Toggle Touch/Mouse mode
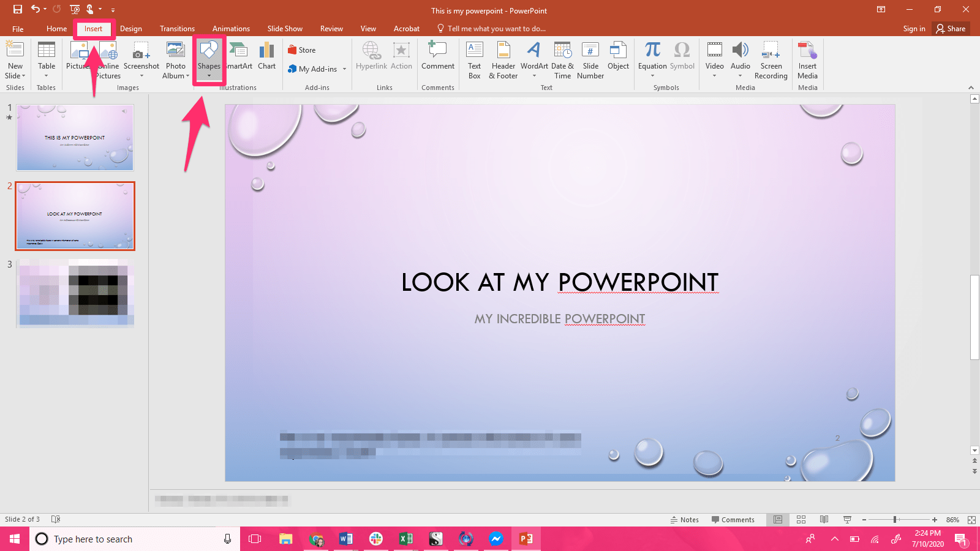 pos(90,9)
